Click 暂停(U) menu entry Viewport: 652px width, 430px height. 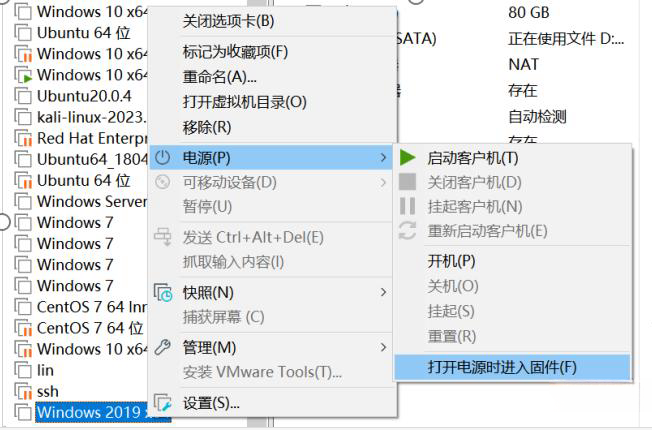click(207, 207)
